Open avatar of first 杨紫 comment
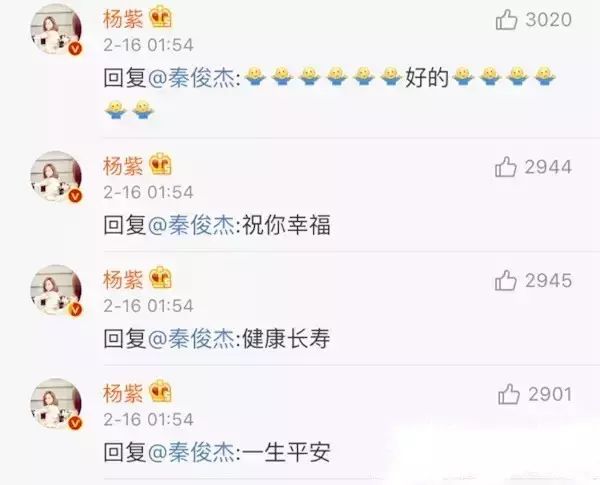Image resolution: width=600 pixels, height=485 pixels. (x=56, y=29)
